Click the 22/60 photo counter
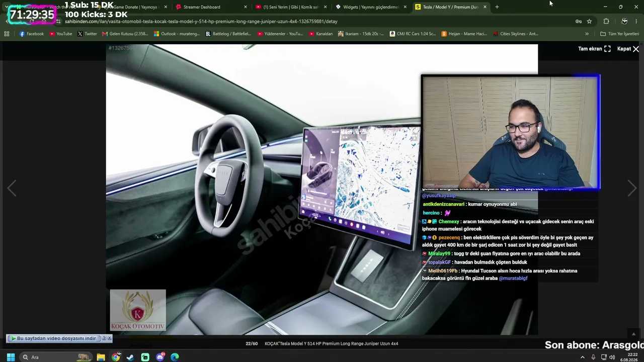This screenshot has height=362, width=644. click(252, 343)
